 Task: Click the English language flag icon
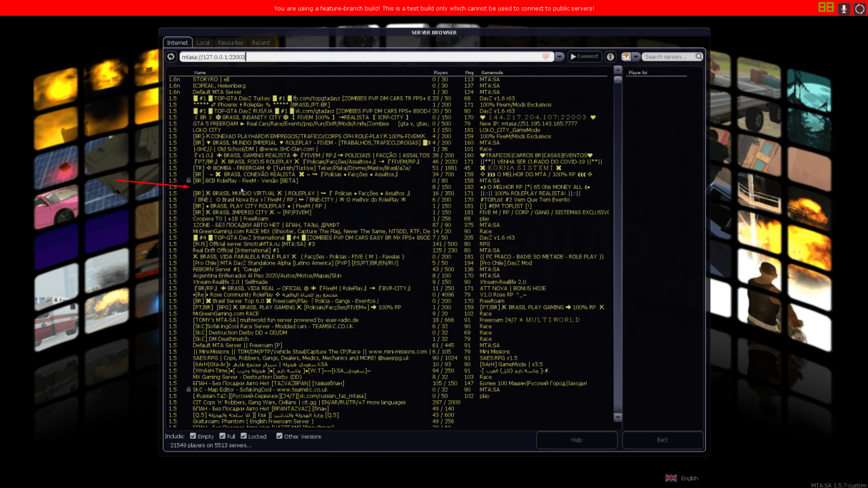tap(671, 478)
